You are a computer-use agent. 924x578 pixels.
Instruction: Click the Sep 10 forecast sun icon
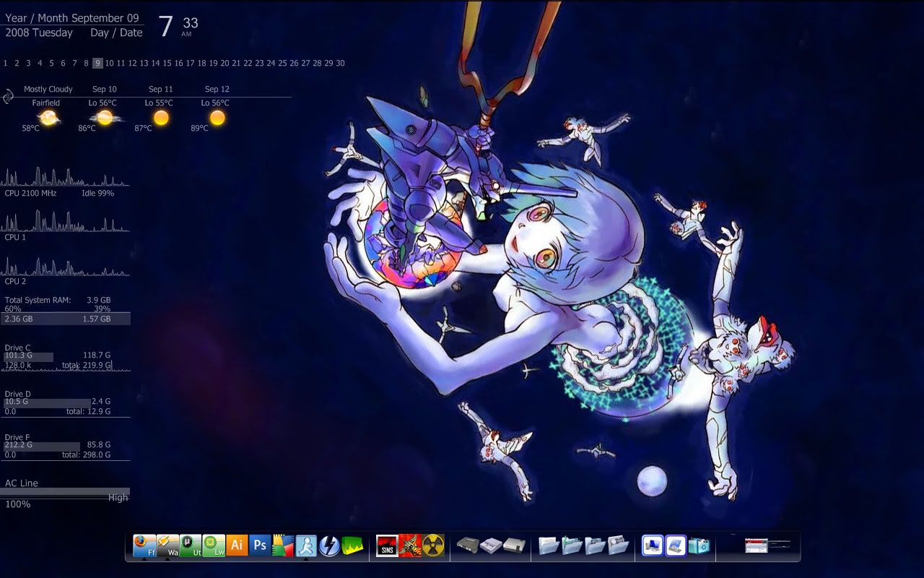[105, 117]
